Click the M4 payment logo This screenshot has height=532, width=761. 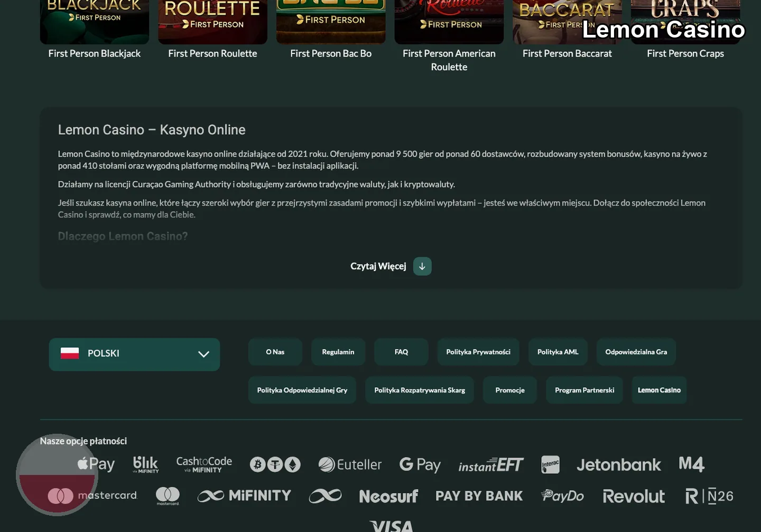tap(692, 464)
